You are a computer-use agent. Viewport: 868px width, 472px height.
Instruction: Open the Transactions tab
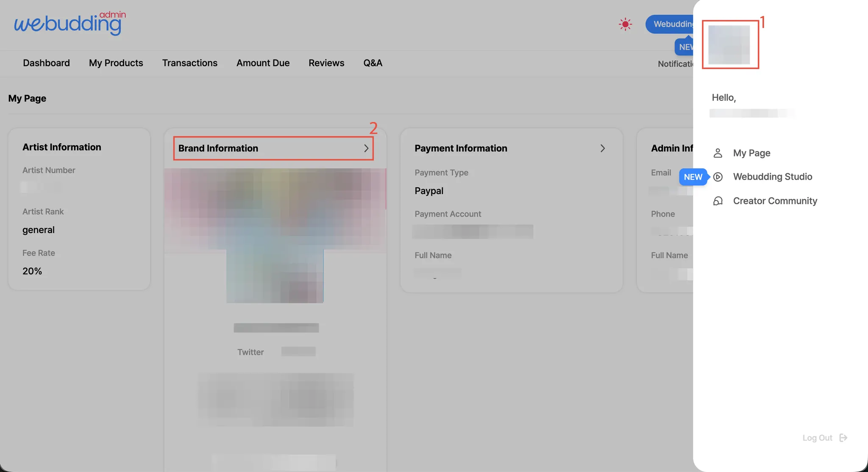tap(189, 63)
